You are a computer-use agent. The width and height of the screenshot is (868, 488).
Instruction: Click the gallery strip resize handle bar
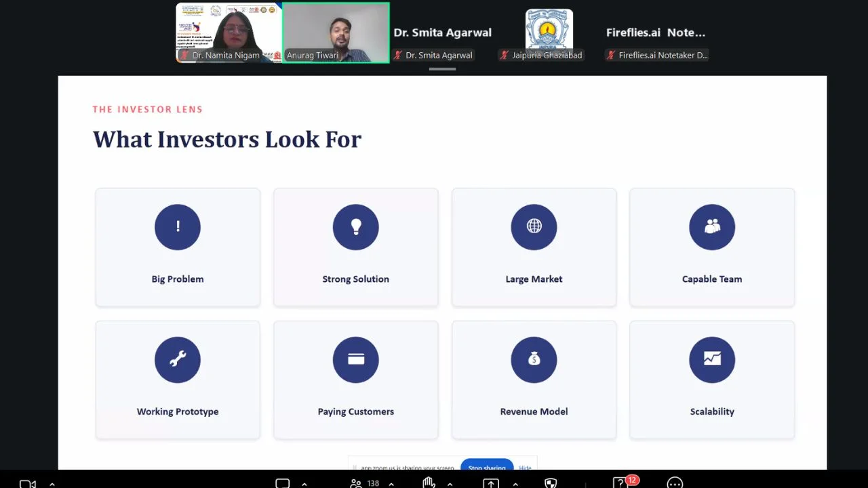pos(442,69)
